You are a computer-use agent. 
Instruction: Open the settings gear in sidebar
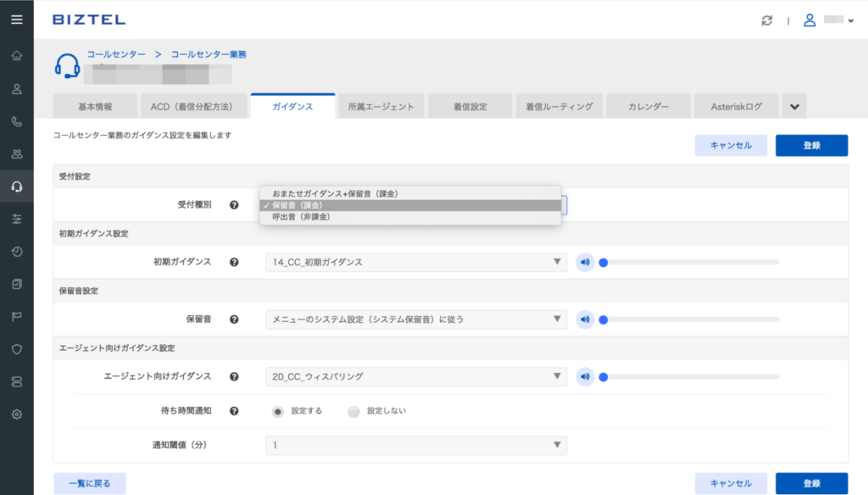[16, 414]
